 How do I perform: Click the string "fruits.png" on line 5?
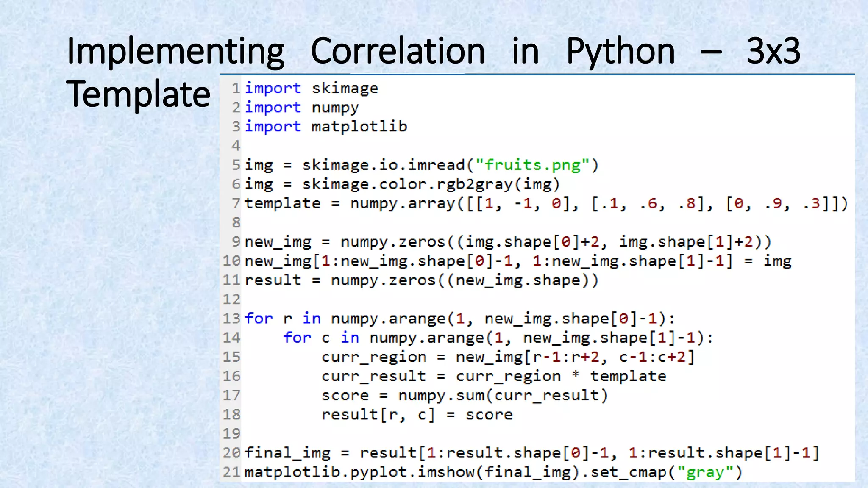532,165
